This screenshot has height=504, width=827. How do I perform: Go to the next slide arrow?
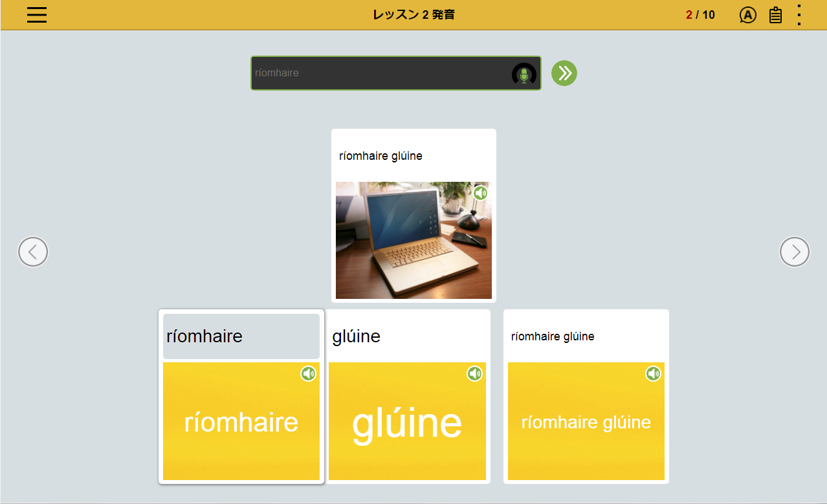tap(794, 252)
